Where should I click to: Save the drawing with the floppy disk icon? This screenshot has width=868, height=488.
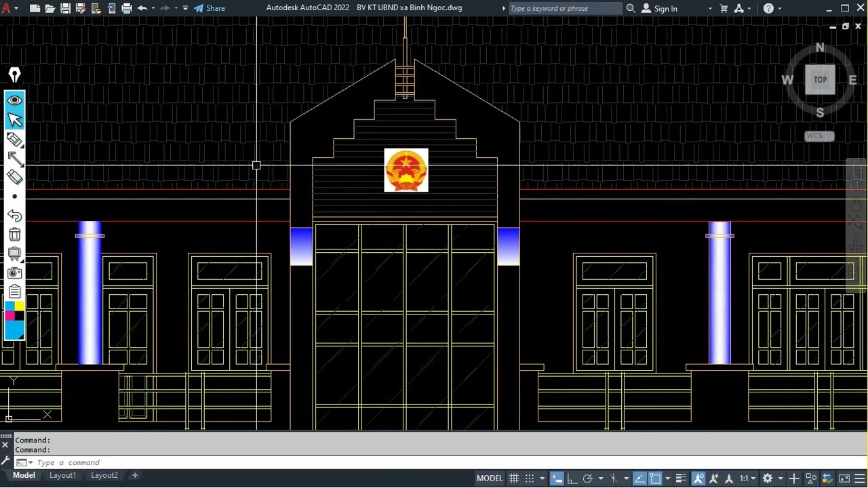point(66,8)
